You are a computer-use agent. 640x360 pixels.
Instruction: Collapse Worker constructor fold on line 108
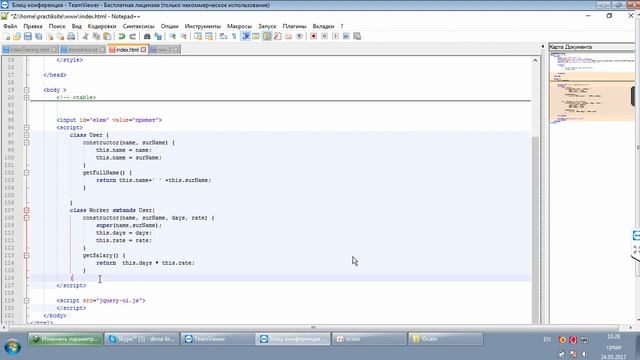tap(27, 218)
